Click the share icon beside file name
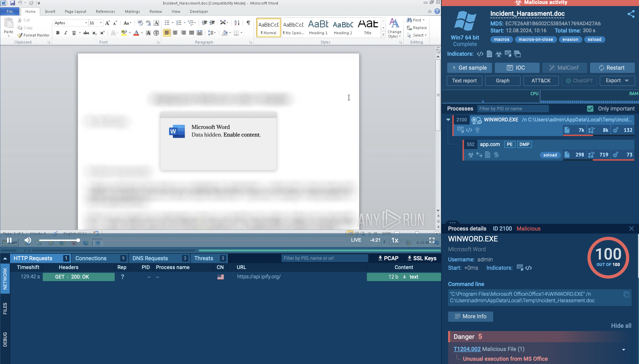The width and height of the screenshot is (639, 364). coord(631,14)
